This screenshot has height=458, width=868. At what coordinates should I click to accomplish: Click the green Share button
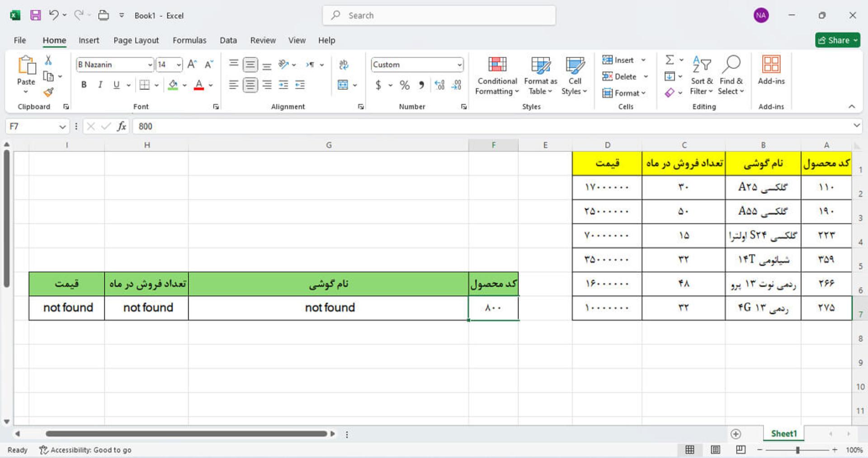pos(837,40)
